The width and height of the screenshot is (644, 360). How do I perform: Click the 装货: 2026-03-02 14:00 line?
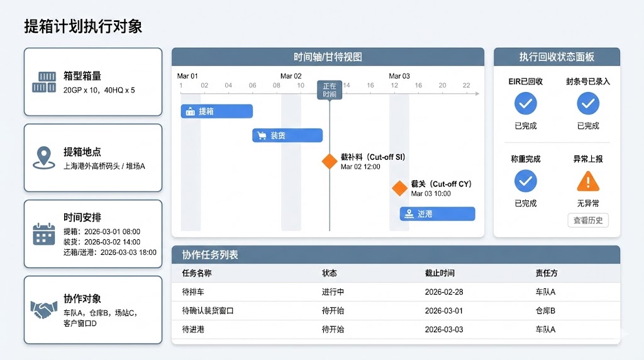[x=102, y=242]
